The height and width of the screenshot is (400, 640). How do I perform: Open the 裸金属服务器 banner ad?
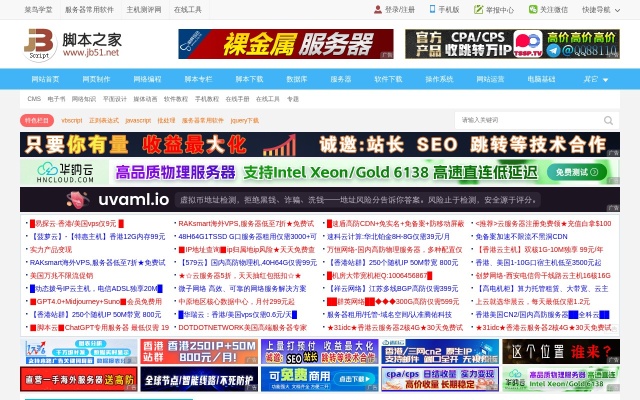click(285, 44)
